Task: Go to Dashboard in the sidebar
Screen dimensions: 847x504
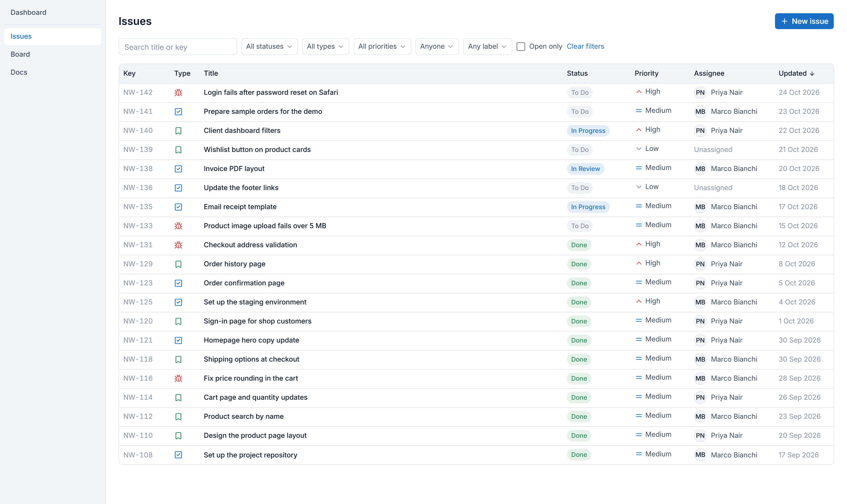Action: pos(53,12)
